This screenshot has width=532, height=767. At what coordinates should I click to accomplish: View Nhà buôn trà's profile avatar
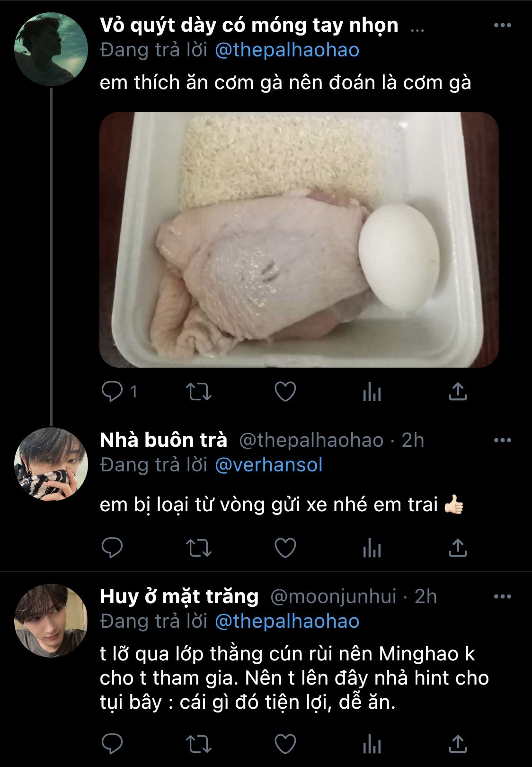[51, 464]
